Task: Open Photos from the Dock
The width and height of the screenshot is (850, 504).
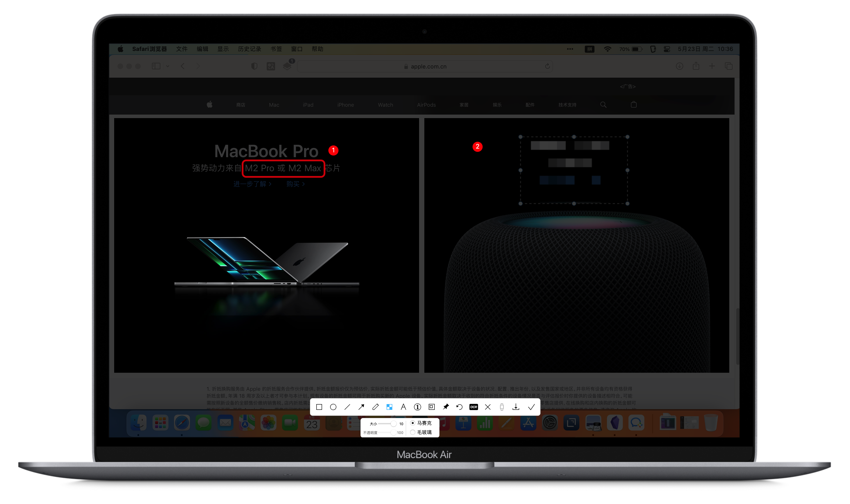Action: coord(268,423)
